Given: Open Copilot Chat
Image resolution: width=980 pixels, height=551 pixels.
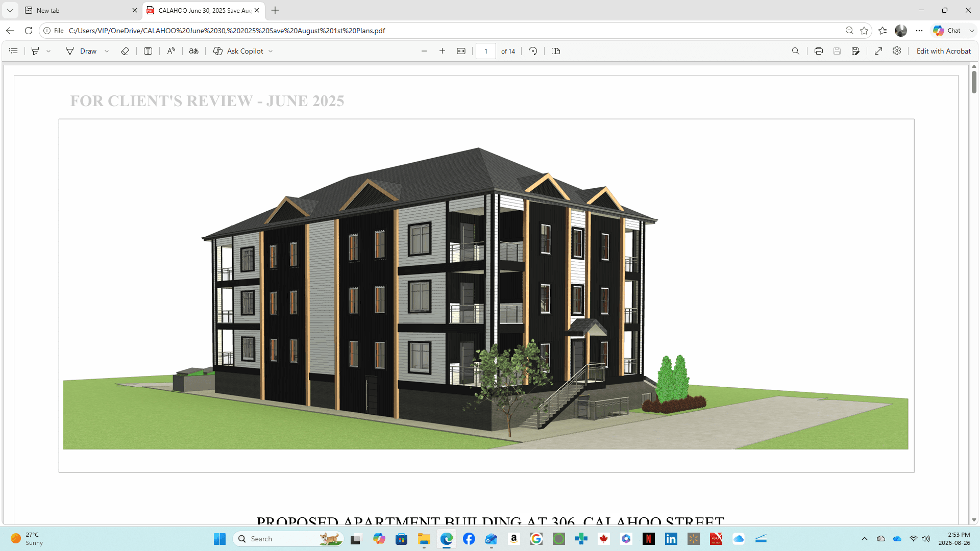Looking at the screenshot, I should [x=947, y=31].
